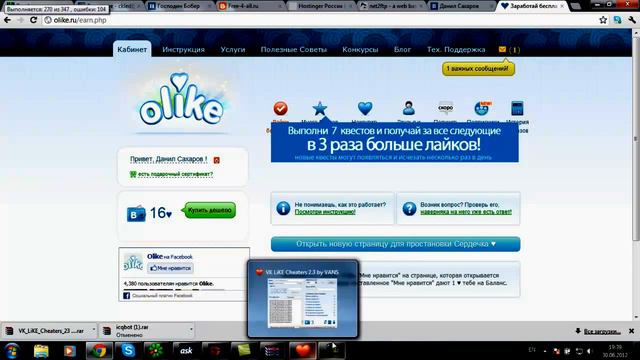640x360 pixels.
Task: Open the Windows Start menu
Action: [x=12, y=351]
